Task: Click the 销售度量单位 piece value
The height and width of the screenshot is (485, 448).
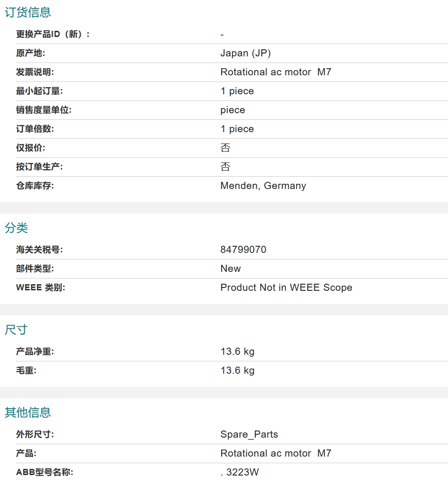Action: (233, 110)
